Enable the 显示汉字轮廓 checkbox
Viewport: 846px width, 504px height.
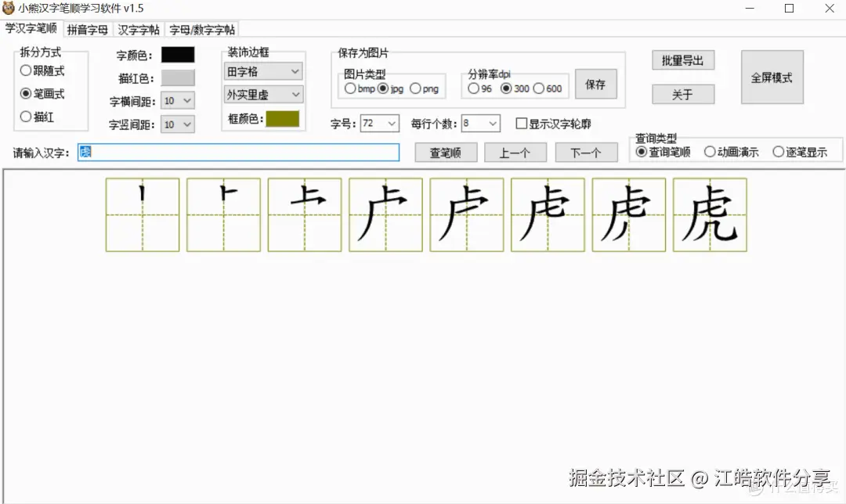tap(522, 122)
